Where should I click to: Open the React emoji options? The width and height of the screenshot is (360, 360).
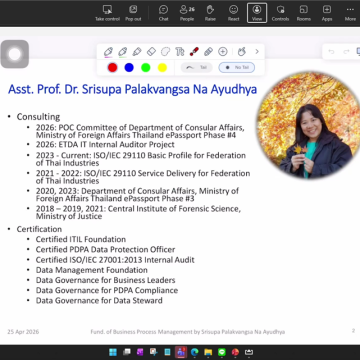point(233,13)
